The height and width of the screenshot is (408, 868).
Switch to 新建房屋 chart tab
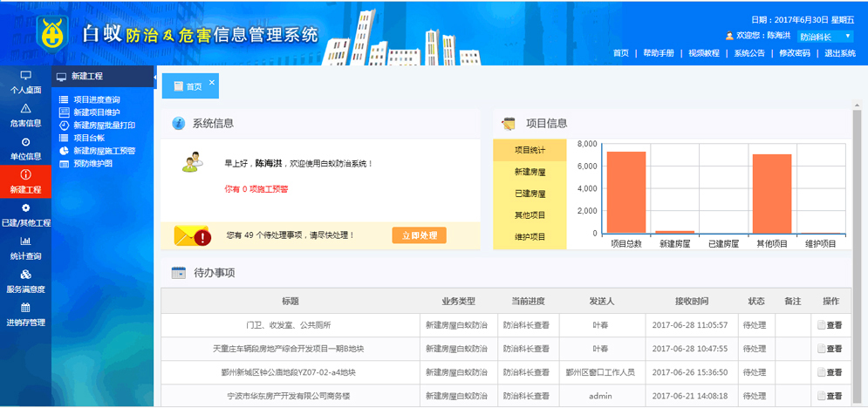point(530,172)
